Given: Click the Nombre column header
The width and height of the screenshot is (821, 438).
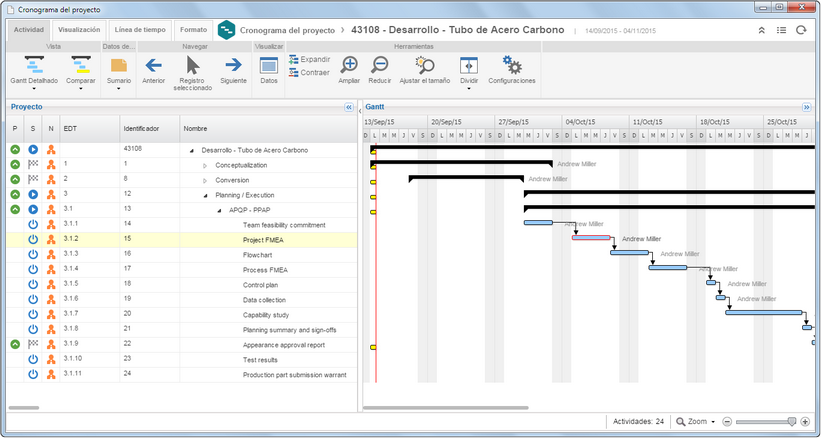Looking at the screenshot, I should [x=269, y=129].
